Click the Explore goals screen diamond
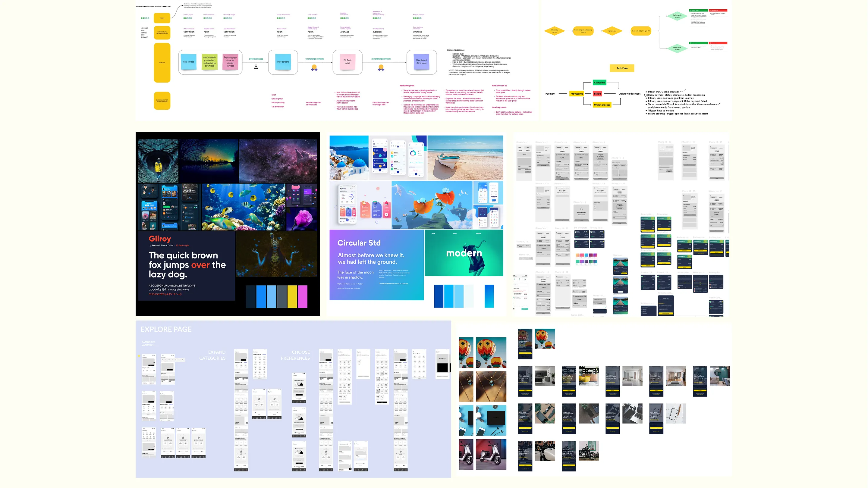The image size is (868, 488). click(677, 16)
